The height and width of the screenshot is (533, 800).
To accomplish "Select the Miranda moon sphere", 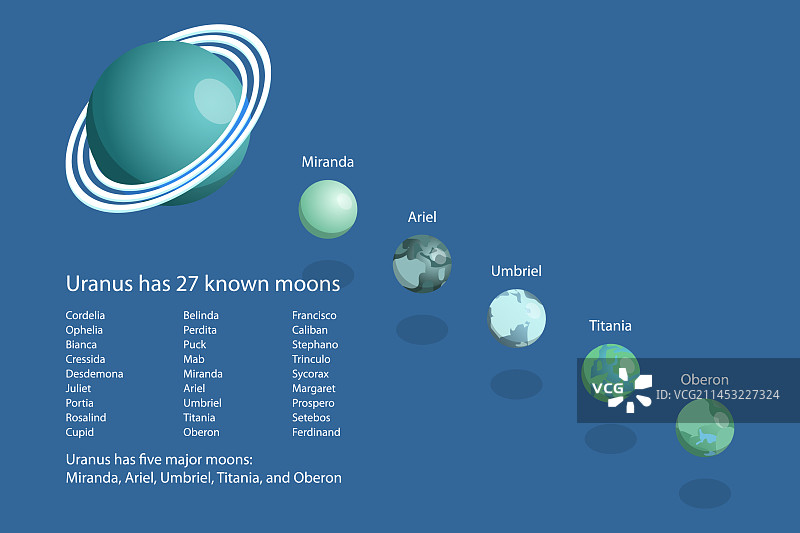I will [x=327, y=208].
